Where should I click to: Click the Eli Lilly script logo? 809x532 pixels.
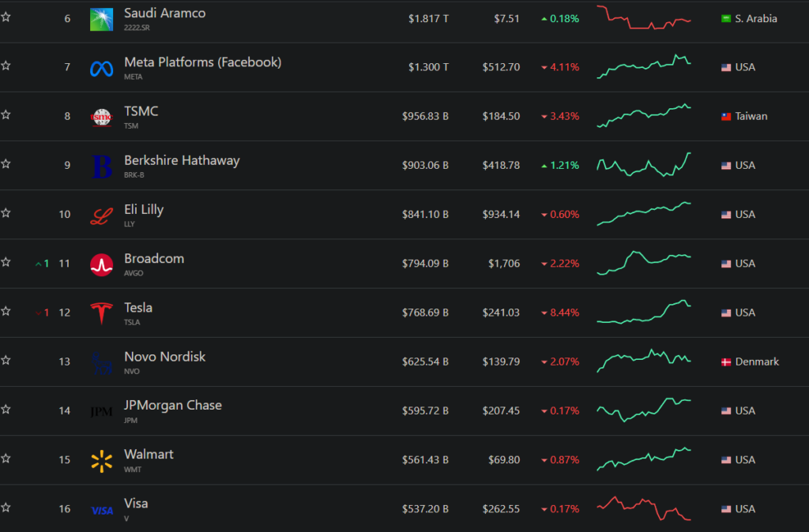click(102, 216)
